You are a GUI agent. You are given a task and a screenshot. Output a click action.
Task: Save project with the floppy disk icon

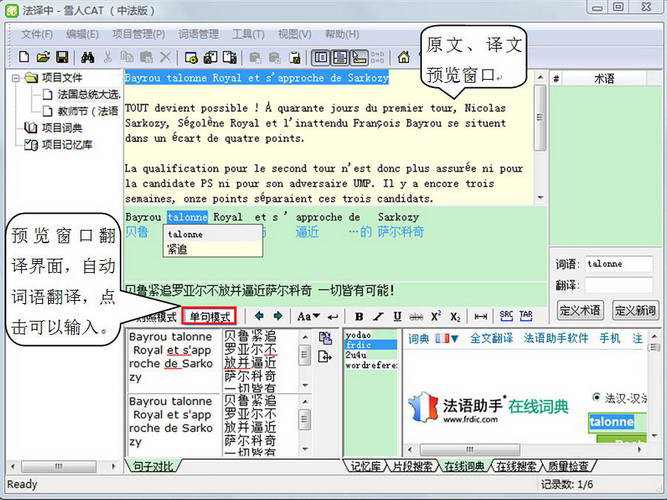pyautogui.click(x=62, y=57)
